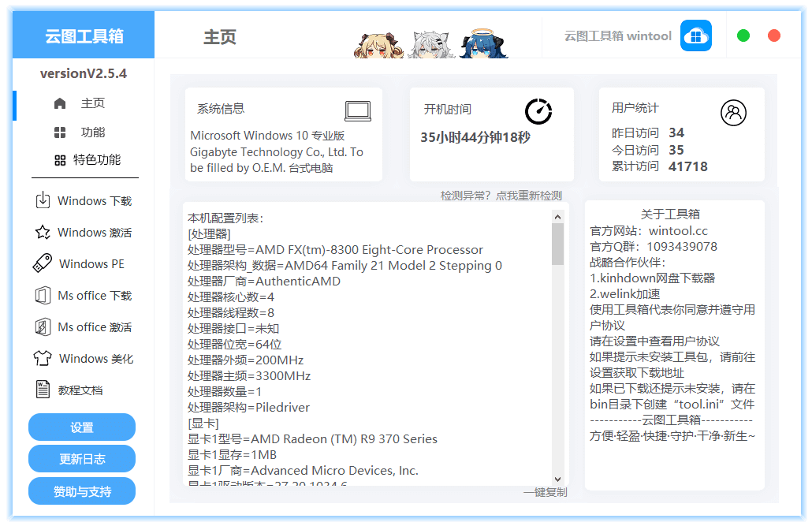Click the Windows PE USB drive icon
The height and width of the screenshot is (526, 812).
[43, 263]
